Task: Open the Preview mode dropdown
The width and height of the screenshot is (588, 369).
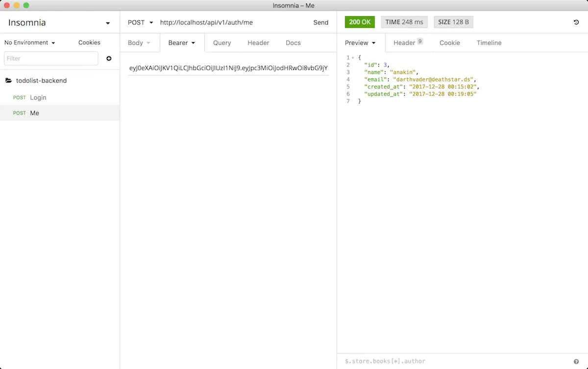Action: pos(361,43)
